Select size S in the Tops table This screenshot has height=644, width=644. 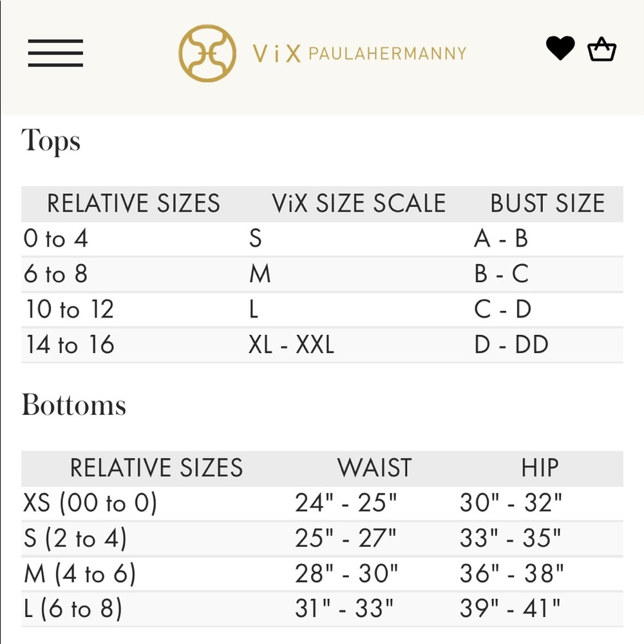[255, 238]
